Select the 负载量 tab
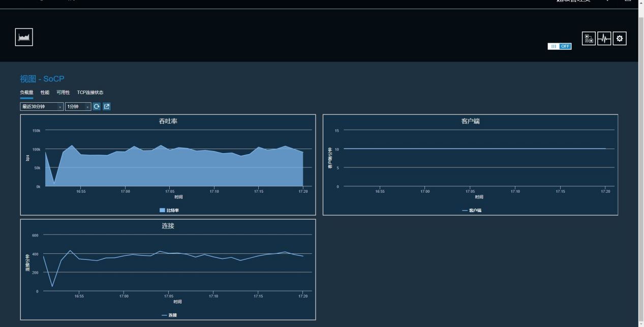 tap(26, 93)
